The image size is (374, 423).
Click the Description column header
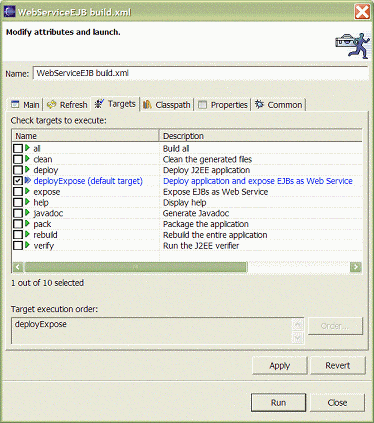point(261,136)
